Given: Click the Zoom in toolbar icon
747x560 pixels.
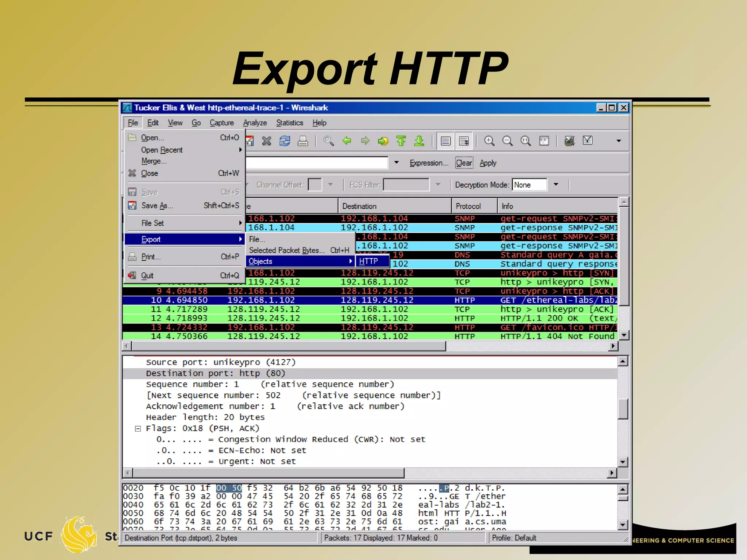Looking at the screenshot, I should (489, 141).
